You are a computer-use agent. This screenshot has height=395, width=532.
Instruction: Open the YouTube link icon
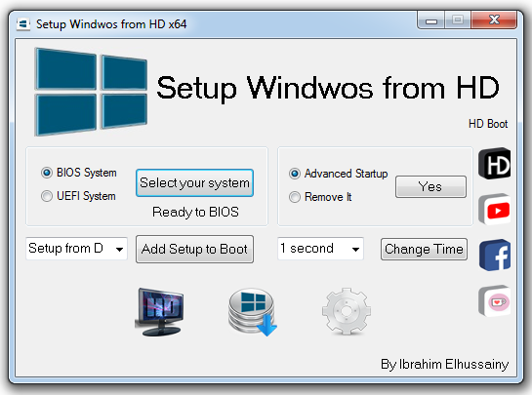click(494, 209)
